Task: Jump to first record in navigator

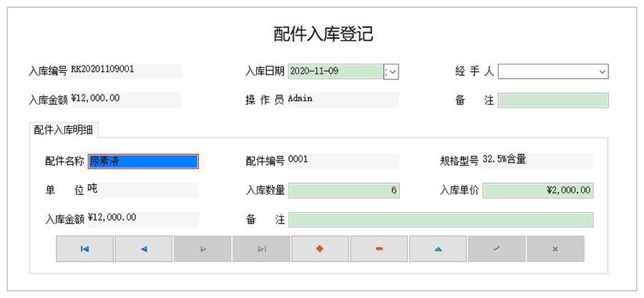Action: pos(85,249)
